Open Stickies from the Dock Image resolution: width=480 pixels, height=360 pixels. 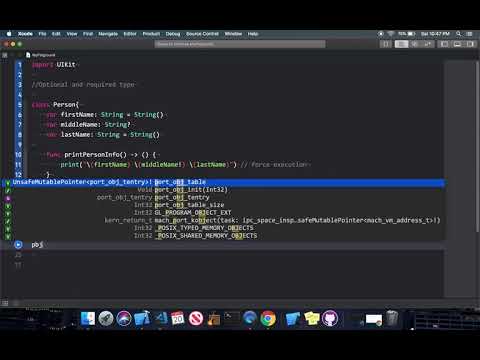[x=312, y=318]
